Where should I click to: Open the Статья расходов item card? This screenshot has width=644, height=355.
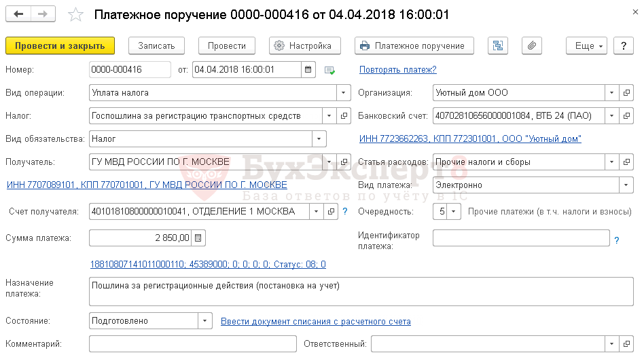(x=626, y=162)
